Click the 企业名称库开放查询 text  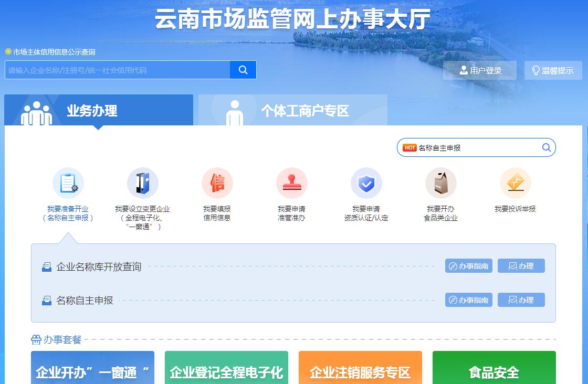coord(99,266)
